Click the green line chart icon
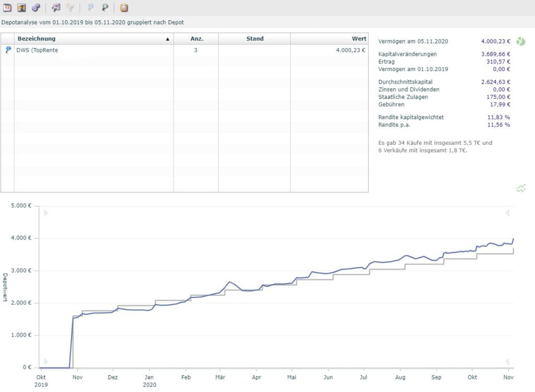This screenshot has width=535, height=392. 521,188
